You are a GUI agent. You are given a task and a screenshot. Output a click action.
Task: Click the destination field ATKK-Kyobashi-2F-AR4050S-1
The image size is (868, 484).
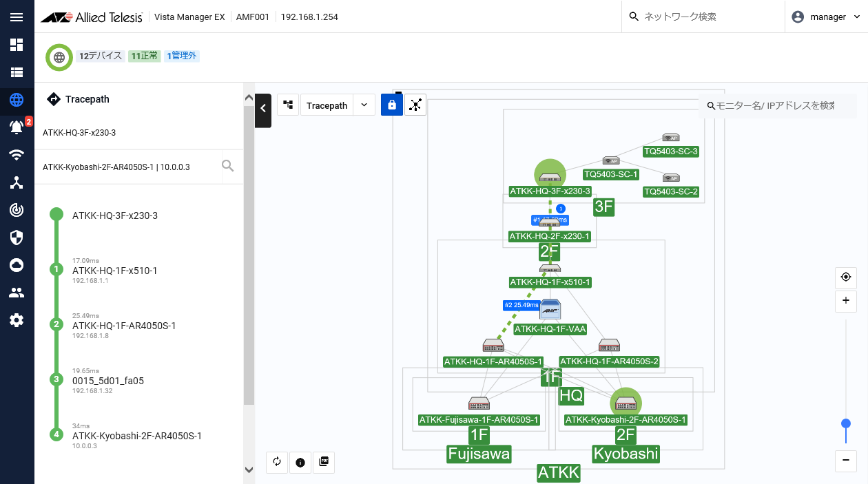click(x=128, y=167)
